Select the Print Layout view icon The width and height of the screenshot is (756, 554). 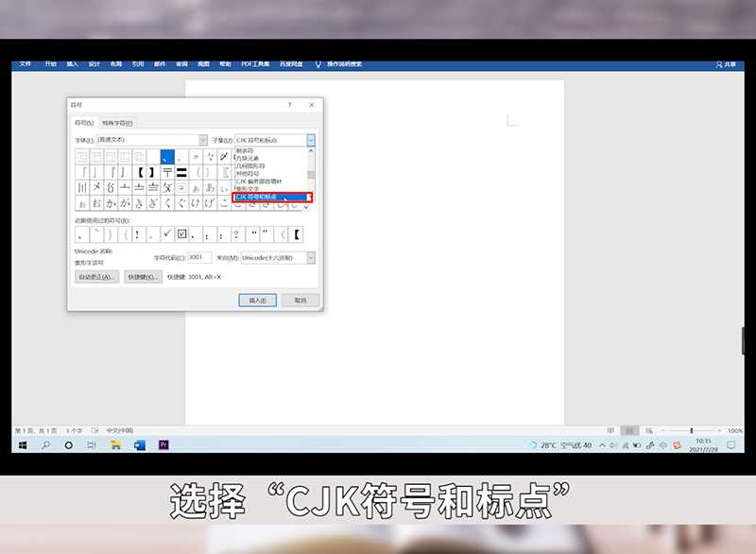pyautogui.click(x=629, y=428)
